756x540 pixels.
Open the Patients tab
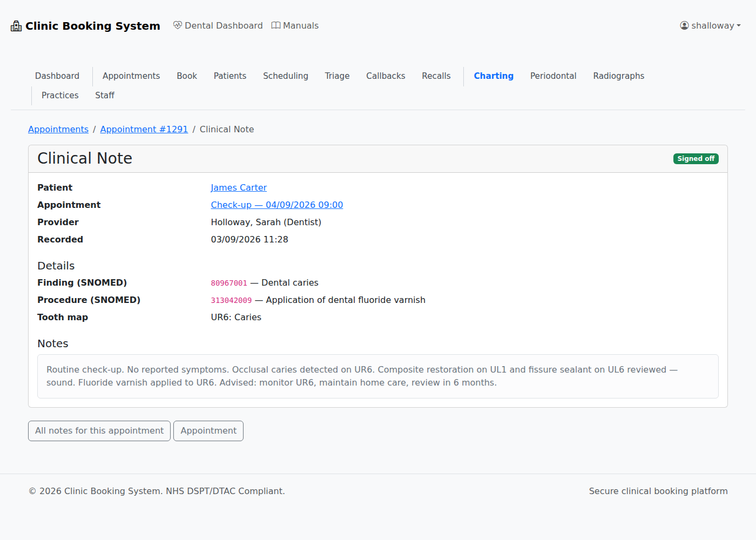coord(230,76)
